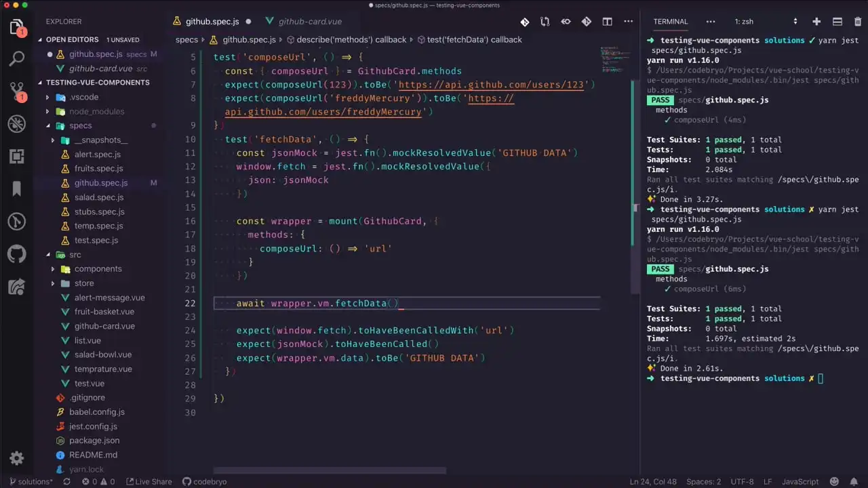Expand the store folder

pyautogui.click(x=84, y=283)
